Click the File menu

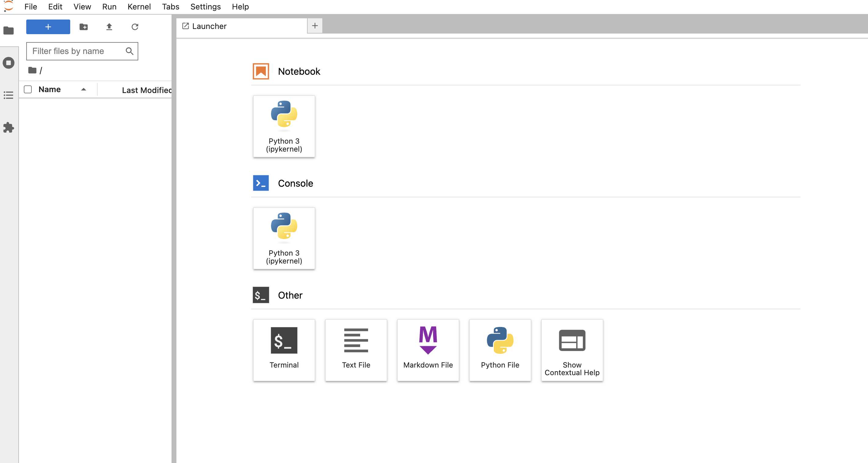[x=30, y=6]
